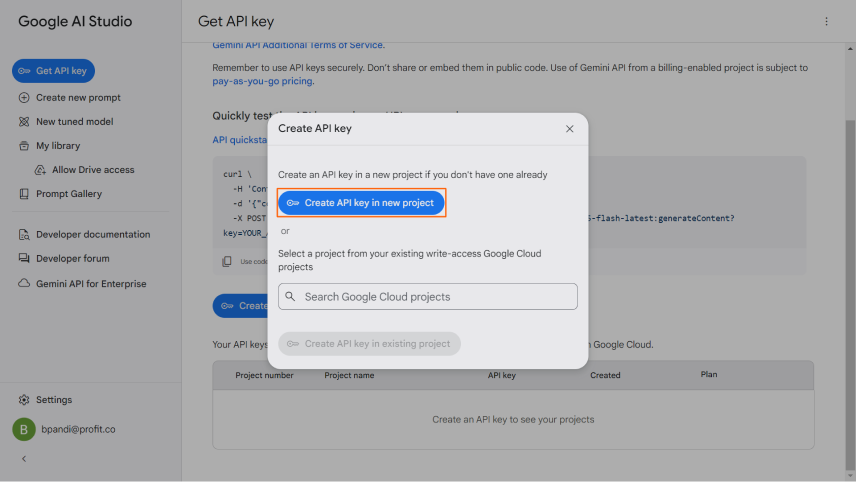
Task: Focus the Search Google Cloud projects field
Action: [x=427, y=296]
